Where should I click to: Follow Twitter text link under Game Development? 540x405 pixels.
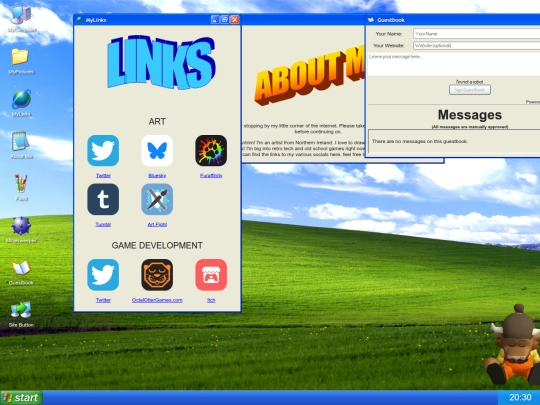[x=103, y=300]
